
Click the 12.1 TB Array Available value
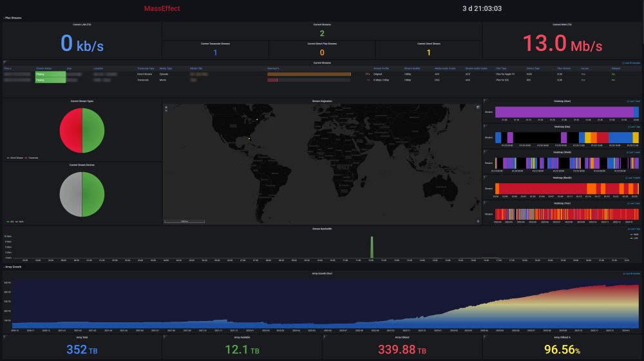coord(242,350)
